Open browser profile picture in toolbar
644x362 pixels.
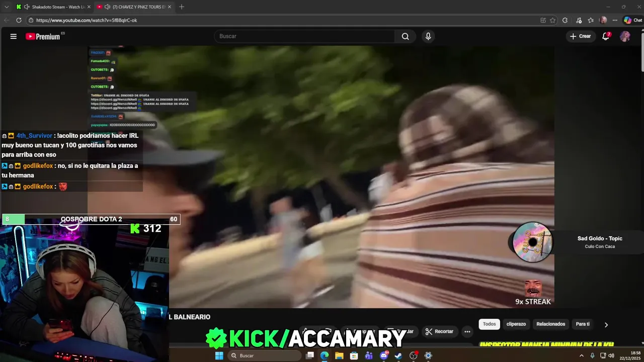pyautogui.click(x=603, y=20)
